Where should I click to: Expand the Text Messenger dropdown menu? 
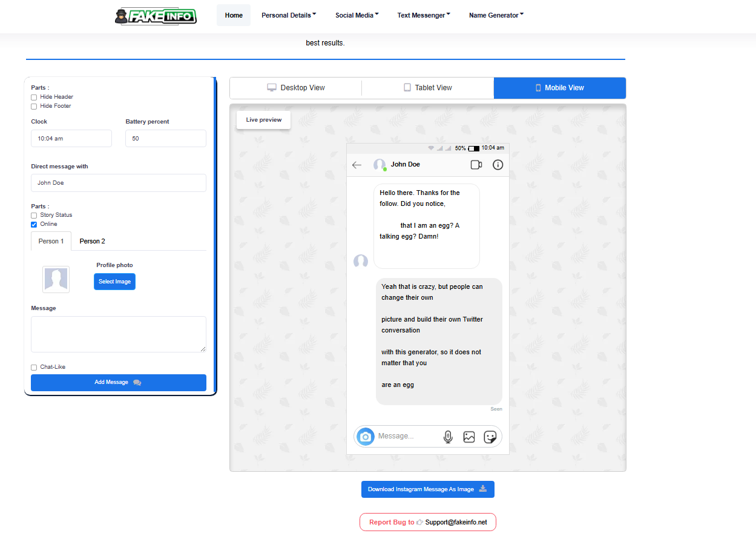pos(424,15)
